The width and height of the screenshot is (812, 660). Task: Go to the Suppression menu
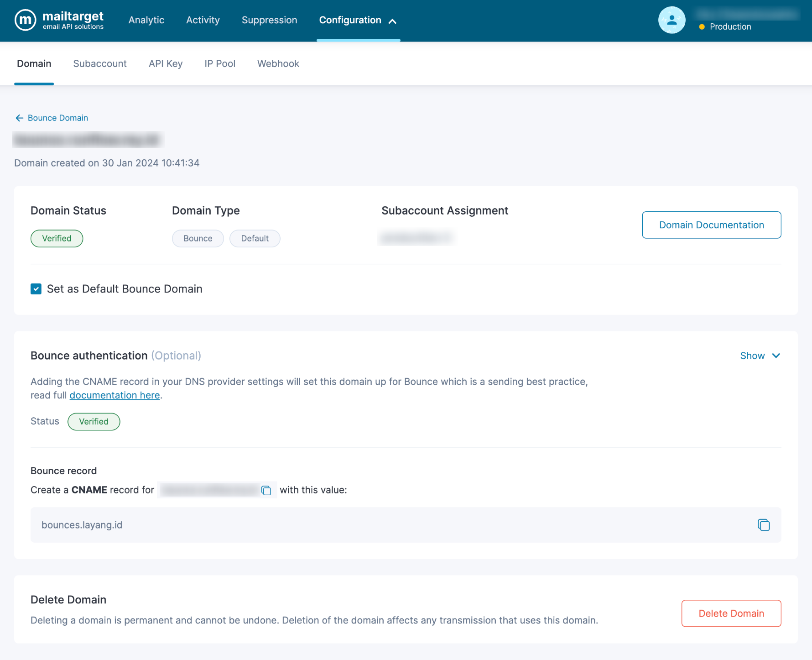[x=269, y=20]
